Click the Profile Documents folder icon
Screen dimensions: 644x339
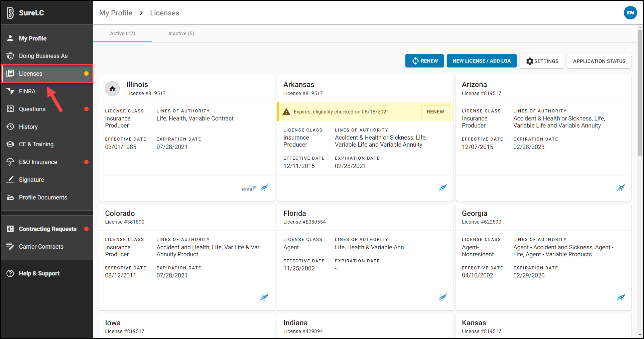pyautogui.click(x=10, y=197)
